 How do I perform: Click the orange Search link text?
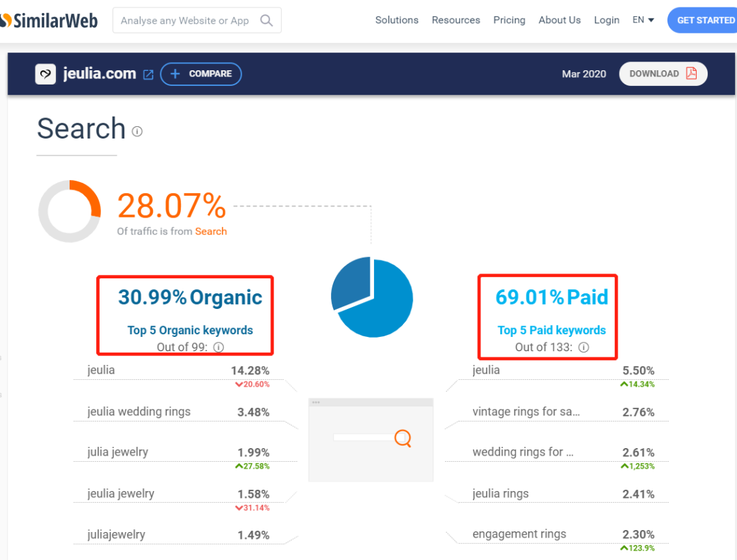(211, 231)
